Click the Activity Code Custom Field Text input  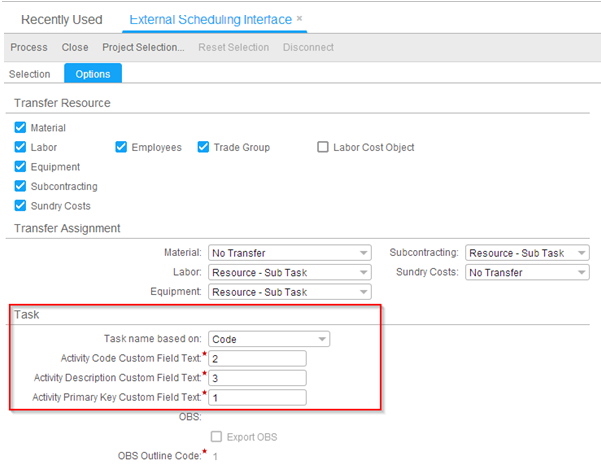[x=257, y=358]
